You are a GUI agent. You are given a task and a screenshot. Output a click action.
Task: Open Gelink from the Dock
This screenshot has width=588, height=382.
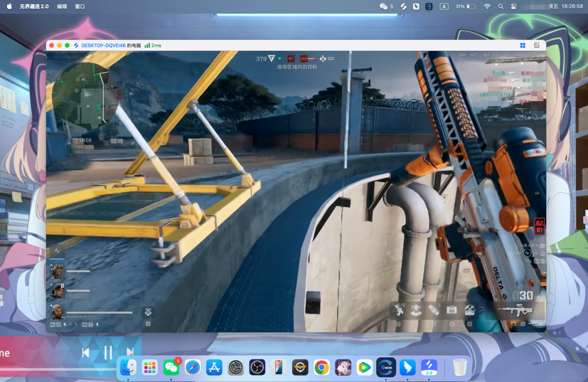pos(386,368)
